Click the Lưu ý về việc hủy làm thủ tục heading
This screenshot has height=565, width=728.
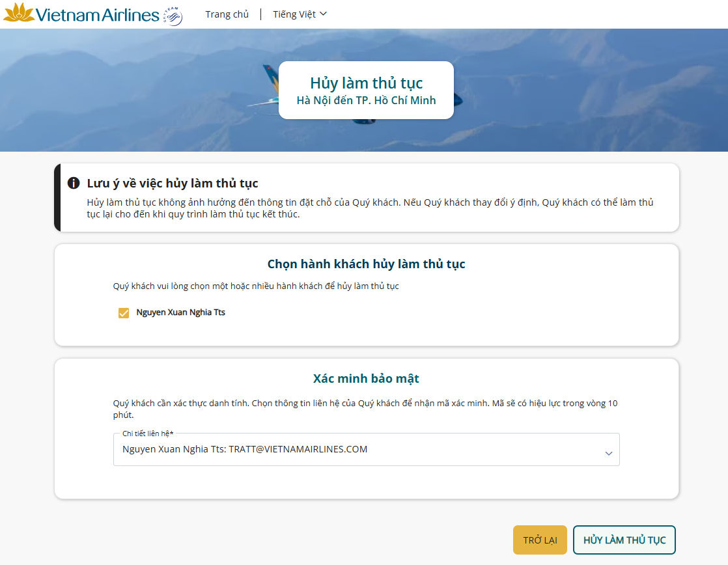point(173,184)
